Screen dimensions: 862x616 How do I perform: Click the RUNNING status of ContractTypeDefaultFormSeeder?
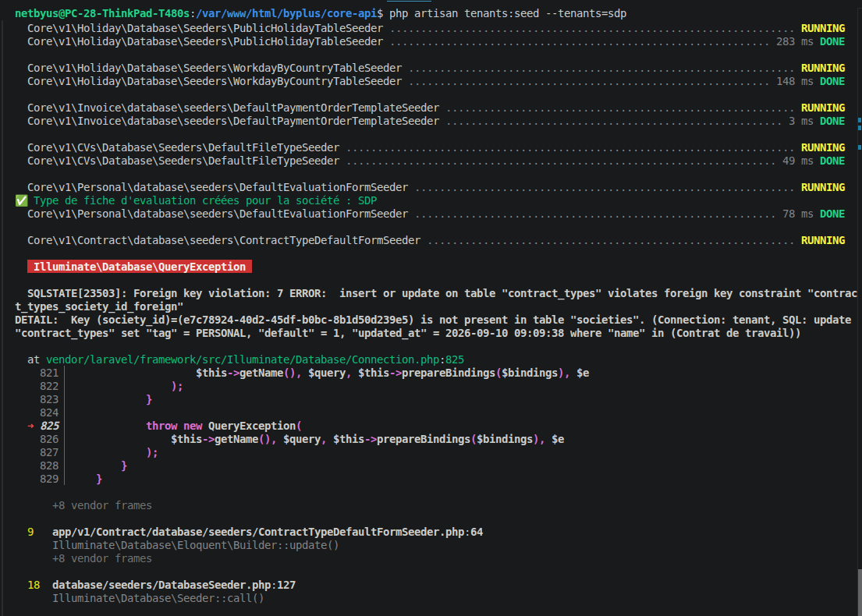point(823,240)
